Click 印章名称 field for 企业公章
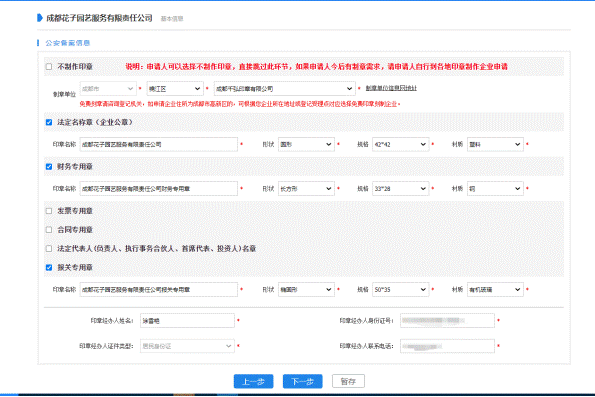Image resolution: width=595 pixels, height=397 pixels. click(x=159, y=145)
